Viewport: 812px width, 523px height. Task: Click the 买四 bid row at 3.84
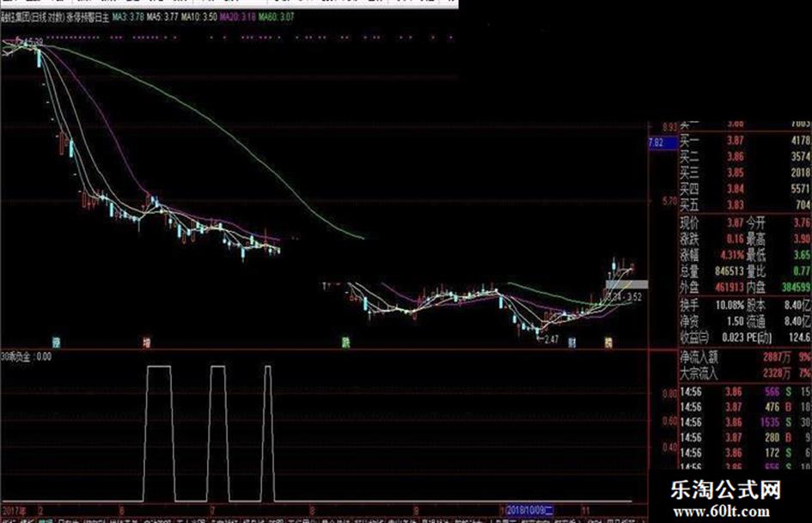(x=745, y=188)
